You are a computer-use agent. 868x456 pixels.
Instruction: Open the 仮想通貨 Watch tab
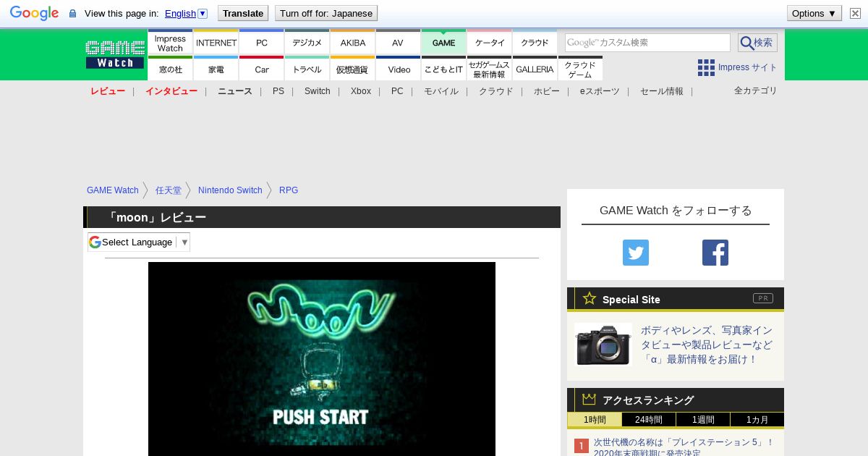352,69
